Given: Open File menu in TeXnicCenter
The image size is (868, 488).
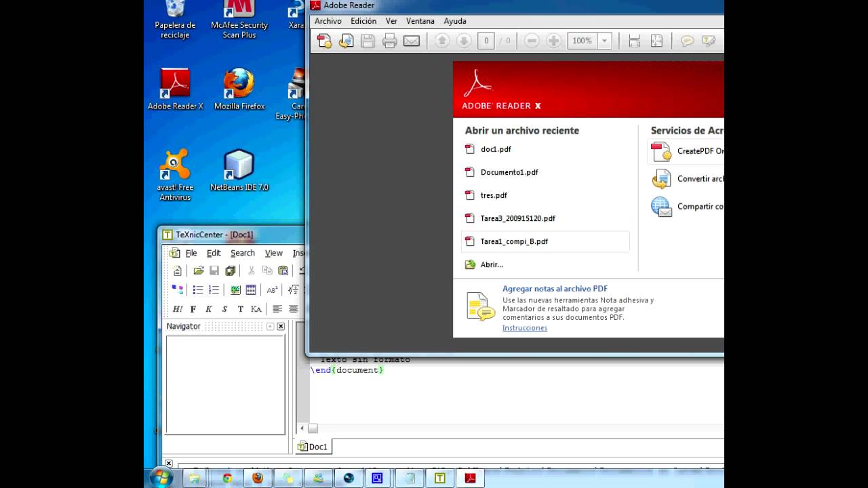Looking at the screenshot, I should (191, 253).
